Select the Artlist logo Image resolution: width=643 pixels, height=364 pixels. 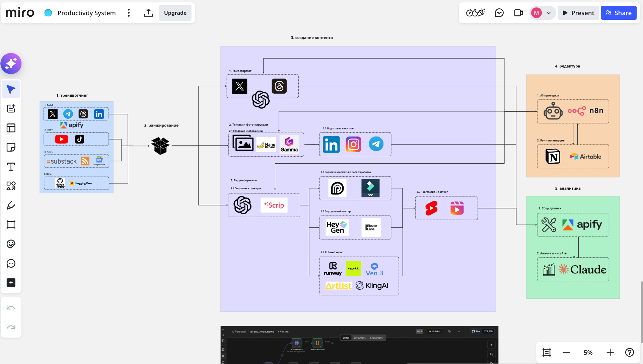(x=339, y=286)
